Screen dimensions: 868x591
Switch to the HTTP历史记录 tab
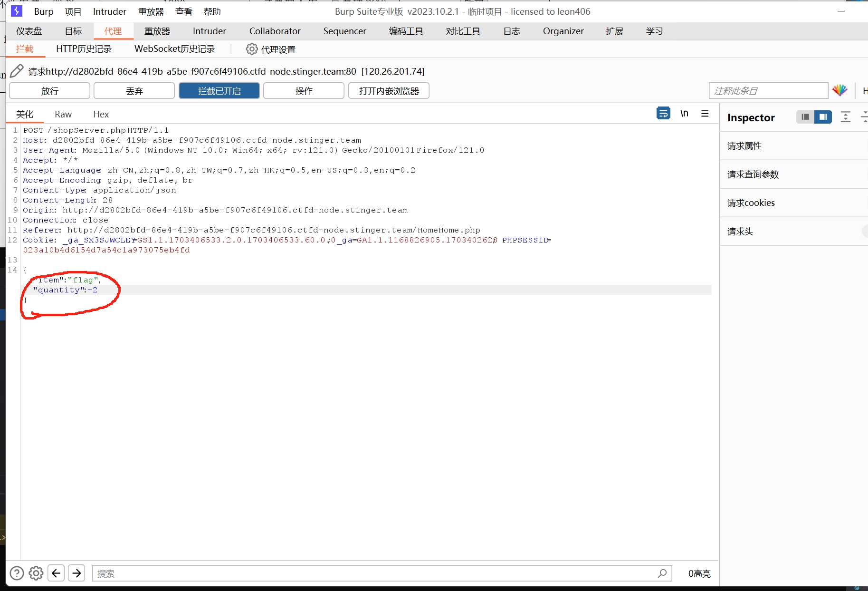coord(84,49)
